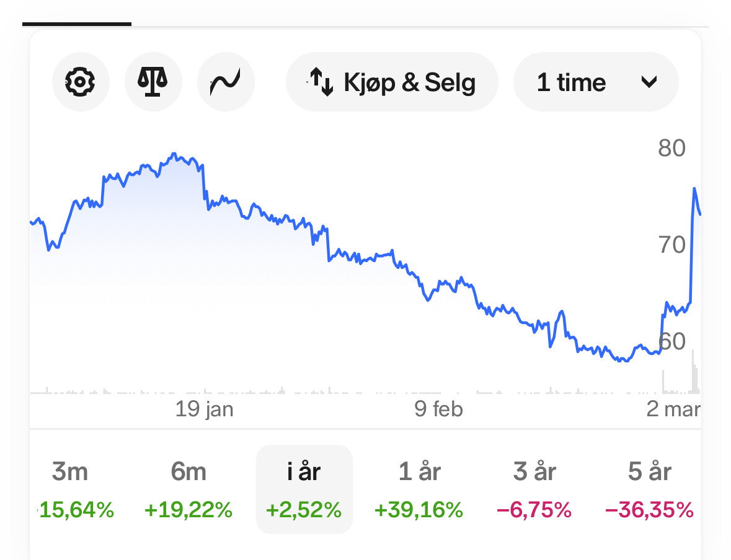Image resolution: width=731 pixels, height=560 pixels.
Task: Click the 80 price axis label
Action: click(x=671, y=149)
